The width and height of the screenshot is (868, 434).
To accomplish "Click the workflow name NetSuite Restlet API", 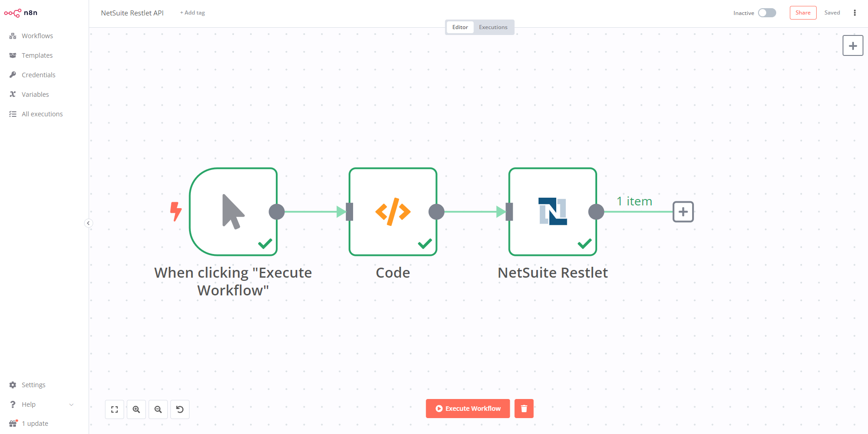I will pyautogui.click(x=132, y=13).
